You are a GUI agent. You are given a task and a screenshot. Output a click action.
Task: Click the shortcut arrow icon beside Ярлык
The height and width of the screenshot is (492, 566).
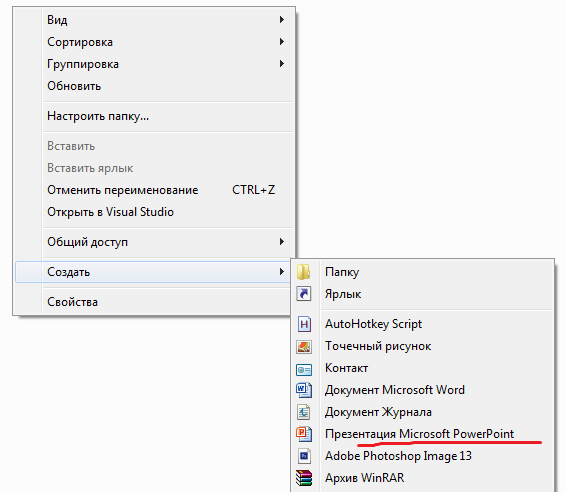pos(304,294)
